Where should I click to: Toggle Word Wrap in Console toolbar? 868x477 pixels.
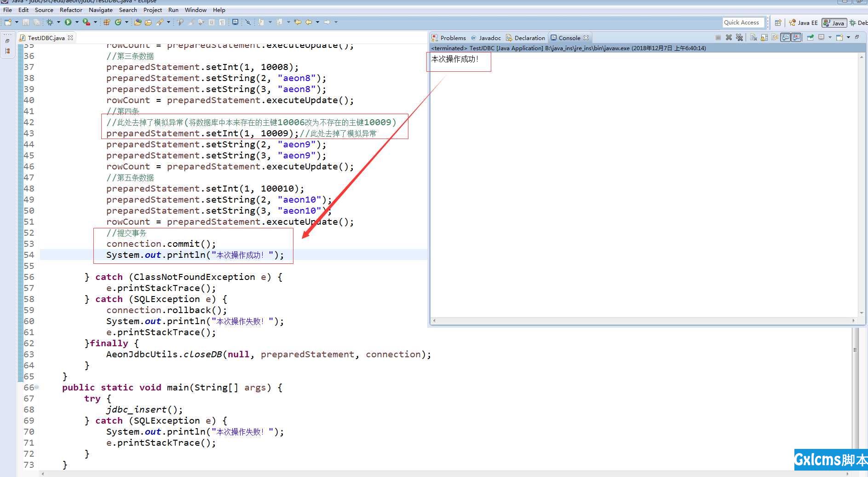775,37
